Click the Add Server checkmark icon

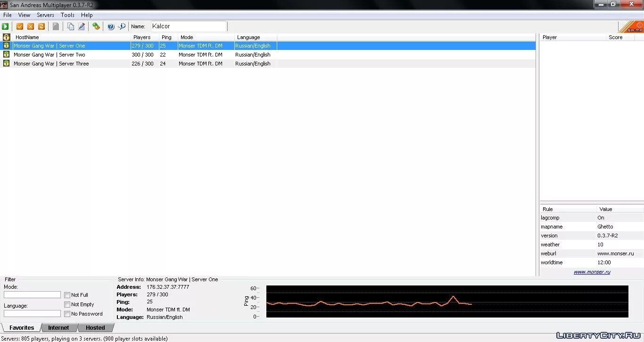[20, 26]
